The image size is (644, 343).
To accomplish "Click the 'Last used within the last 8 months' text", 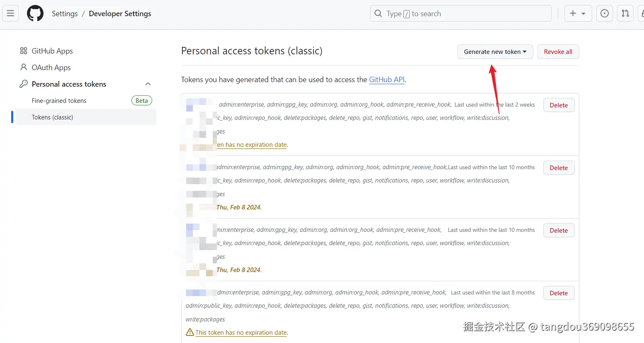I will click(493, 292).
